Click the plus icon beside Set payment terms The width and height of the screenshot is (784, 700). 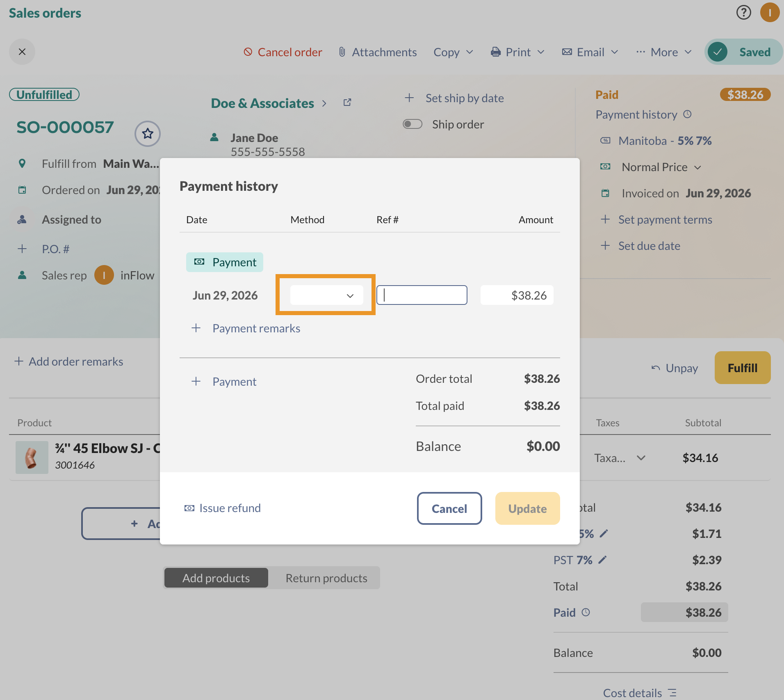click(605, 219)
